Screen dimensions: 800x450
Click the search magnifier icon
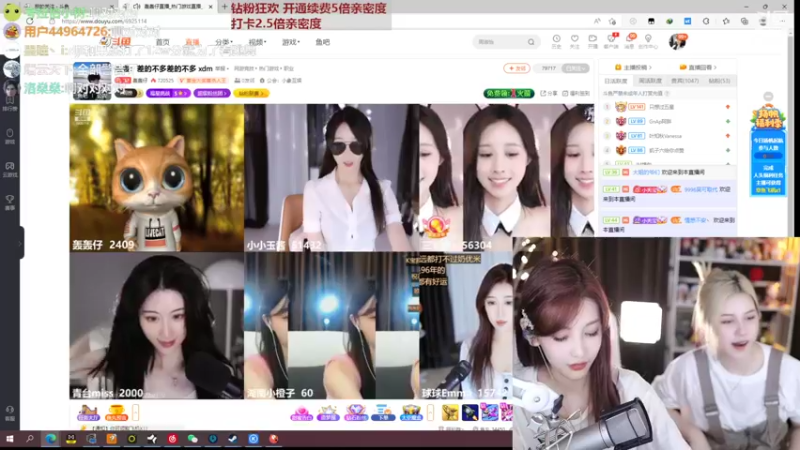(531, 42)
